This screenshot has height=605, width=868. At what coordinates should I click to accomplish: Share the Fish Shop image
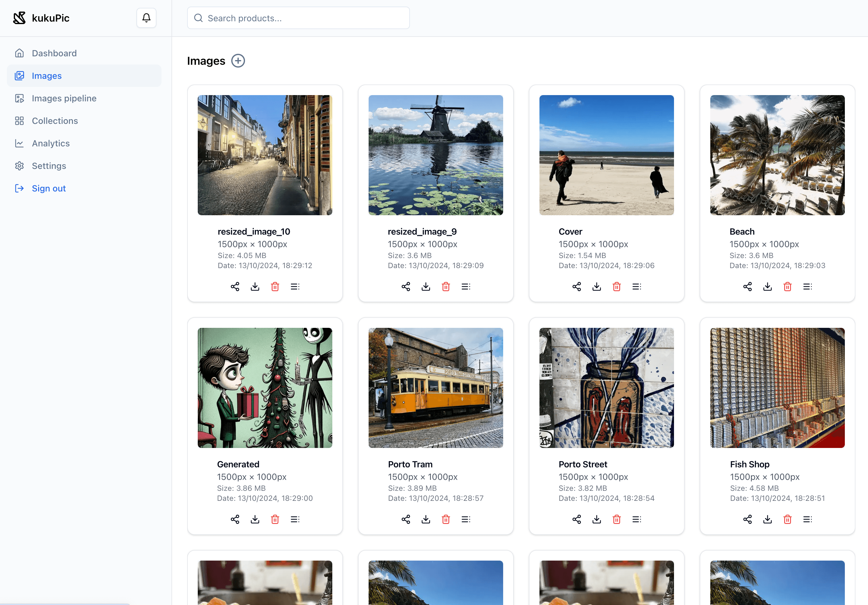point(748,520)
